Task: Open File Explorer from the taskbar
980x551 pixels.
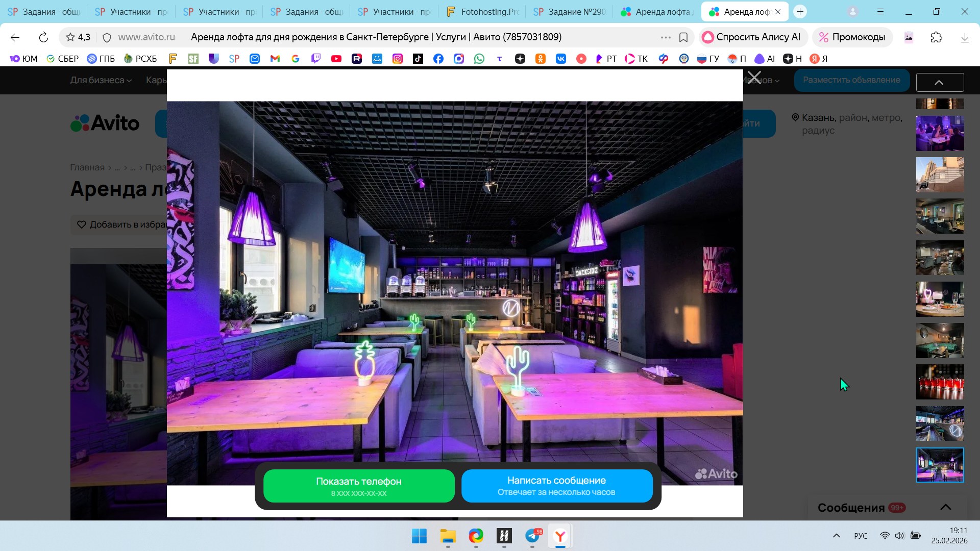Action: (448, 536)
